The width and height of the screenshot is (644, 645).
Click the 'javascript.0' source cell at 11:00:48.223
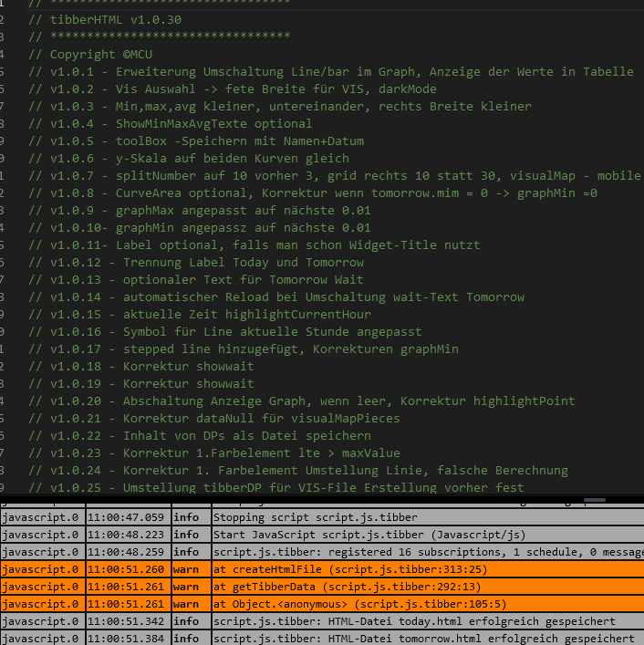42,535
